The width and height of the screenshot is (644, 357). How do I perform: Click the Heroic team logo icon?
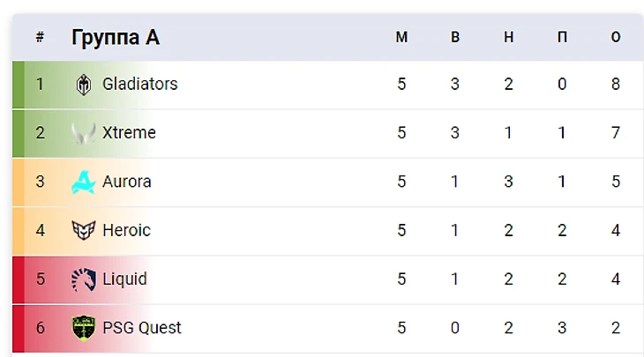click(x=84, y=230)
